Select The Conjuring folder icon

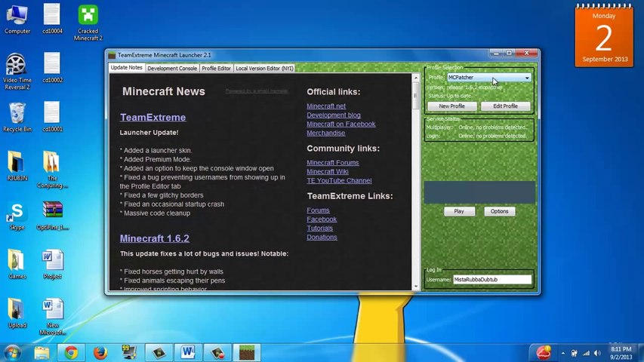click(x=52, y=170)
